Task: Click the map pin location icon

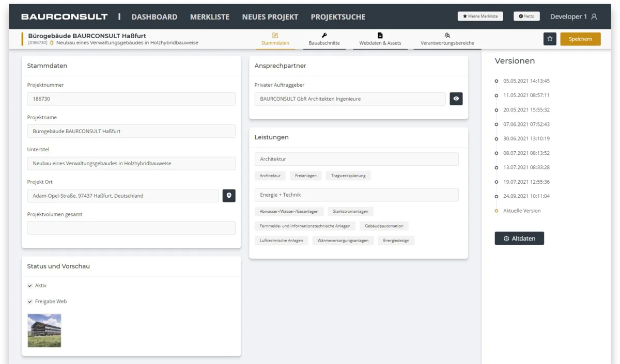Action: 229,196
